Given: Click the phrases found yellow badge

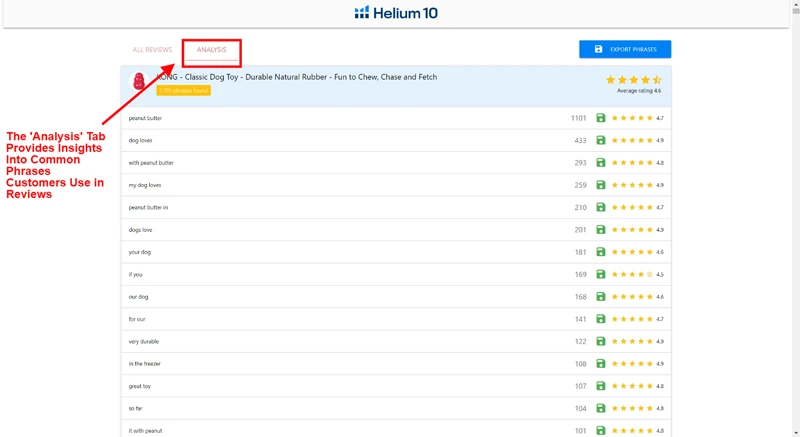Looking at the screenshot, I should (x=183, y=91).
